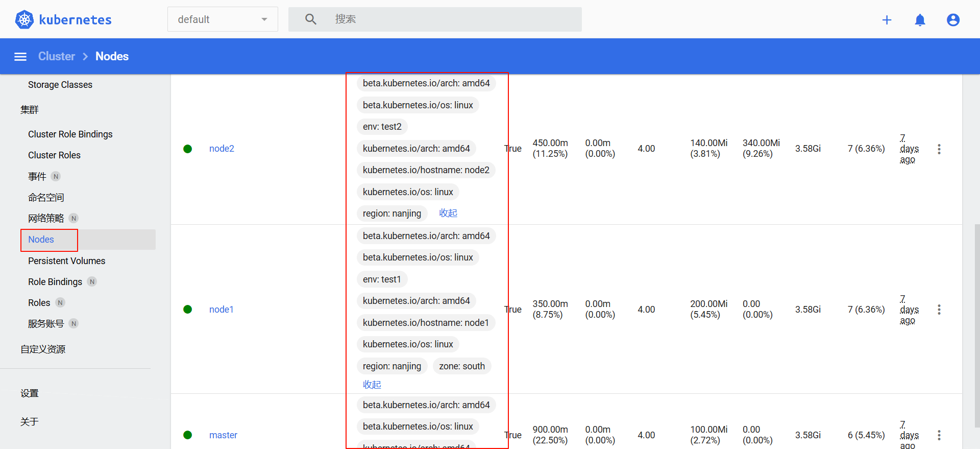Open 网络策略 network policies
The width and height of the screenshot is (980, 449).
(46, 218)
